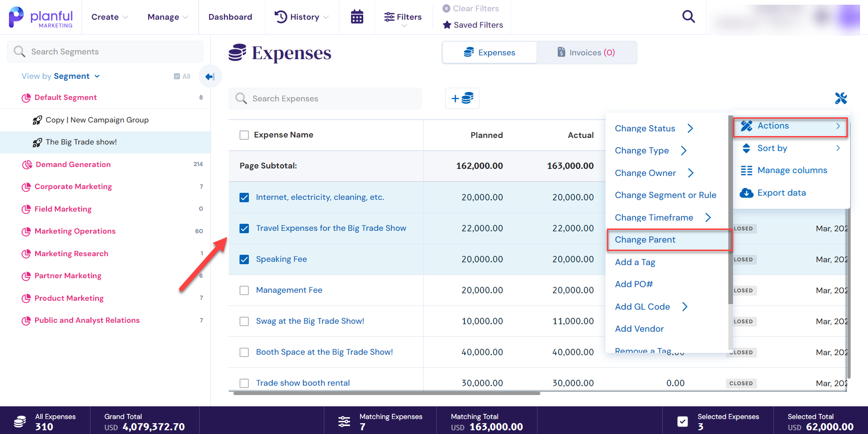Click the Sort by arrows icon
Screen dimensions: 868x434
[747, 148]
